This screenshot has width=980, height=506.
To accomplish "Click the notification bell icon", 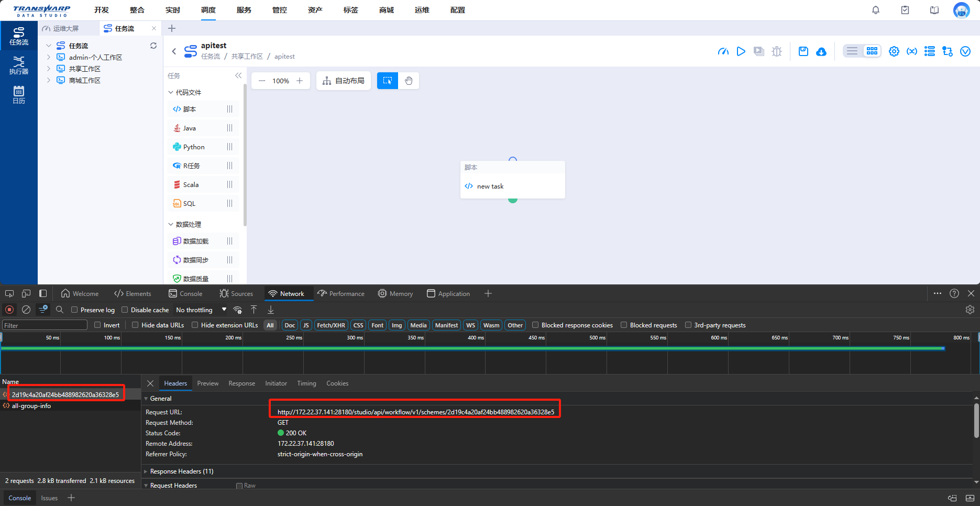I will point(875,10).
